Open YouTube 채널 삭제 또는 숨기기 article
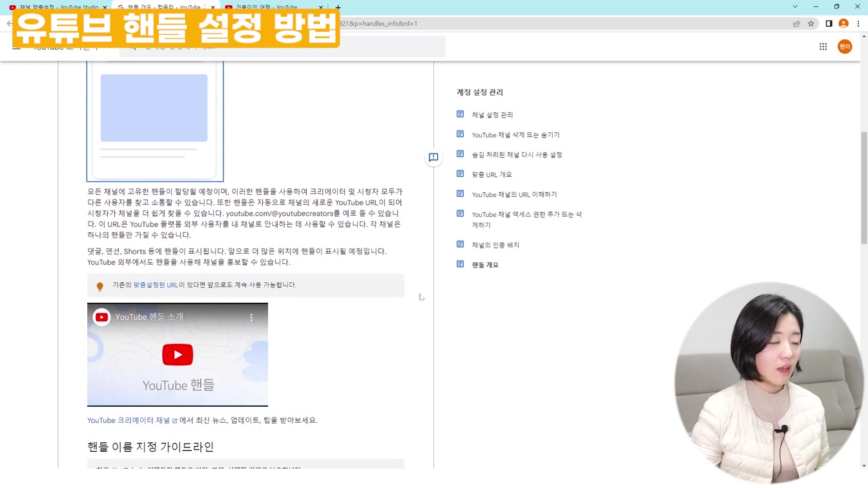The width and height of the screenshot is (868, 488). (x=515, y=135)
